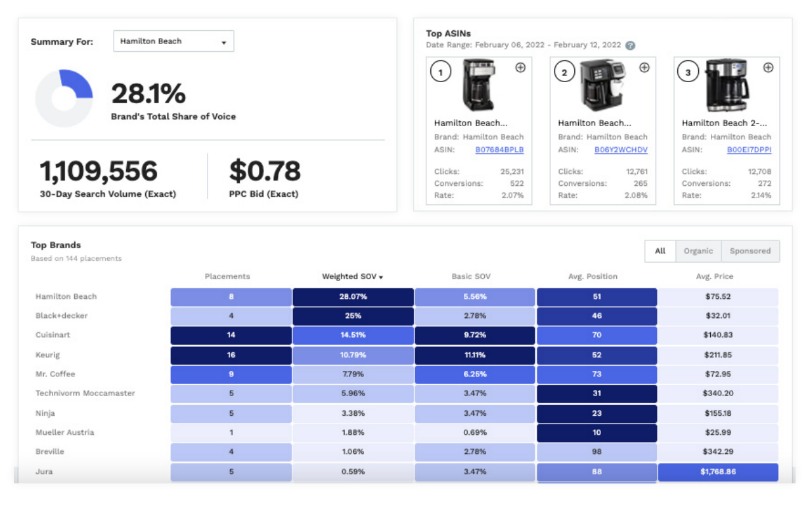
Task: Select Breville brand row label
Action: tap(50, 452)
